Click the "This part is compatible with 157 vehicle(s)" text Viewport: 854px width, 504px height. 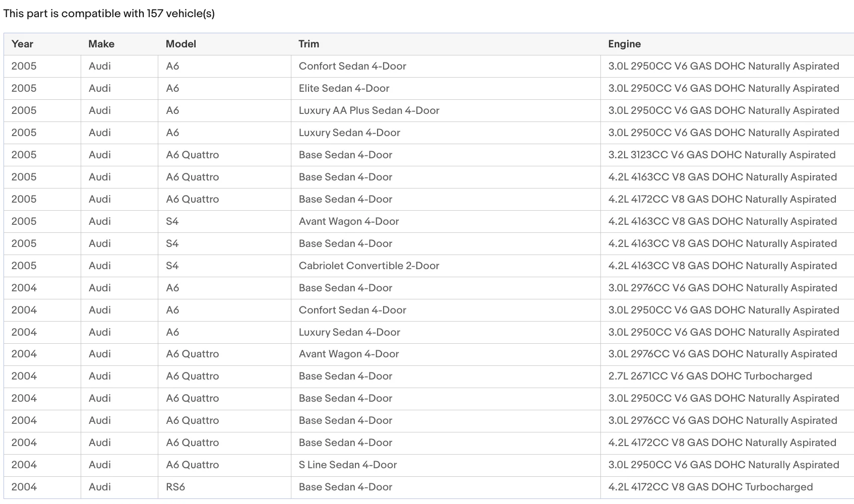point(109,14)
